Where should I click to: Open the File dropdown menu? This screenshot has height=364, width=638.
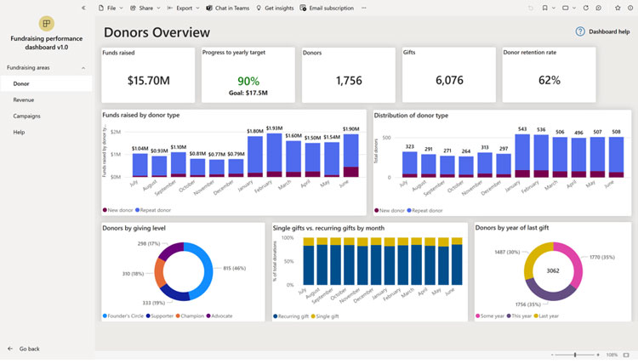coord(111,8)
